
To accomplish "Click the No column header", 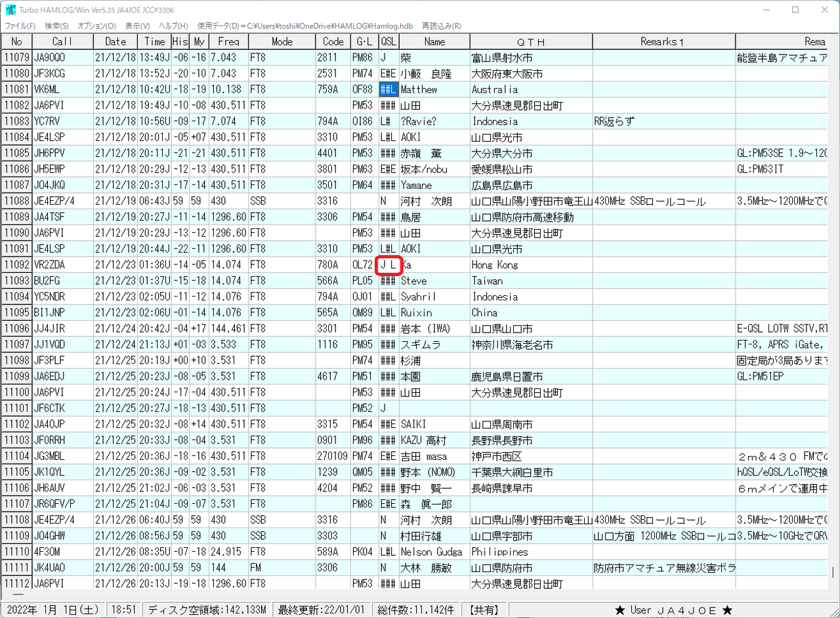I will click(x=16, y=41).
